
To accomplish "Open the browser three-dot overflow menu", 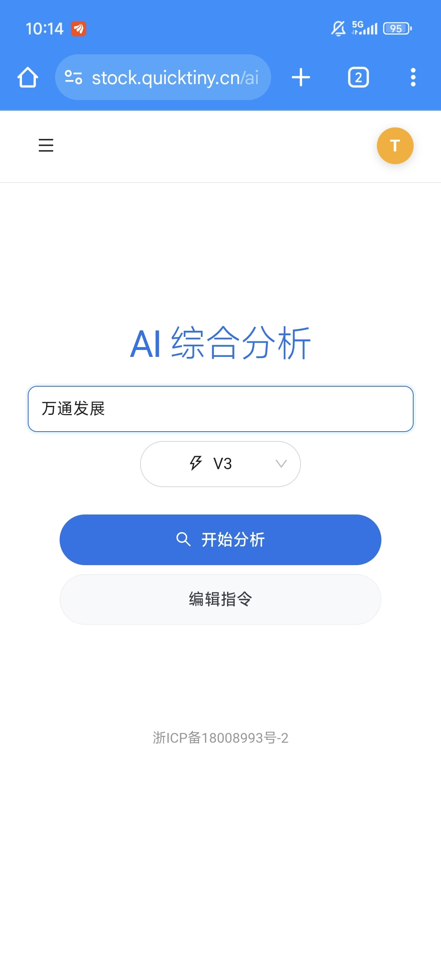I will tap(413, 77).
